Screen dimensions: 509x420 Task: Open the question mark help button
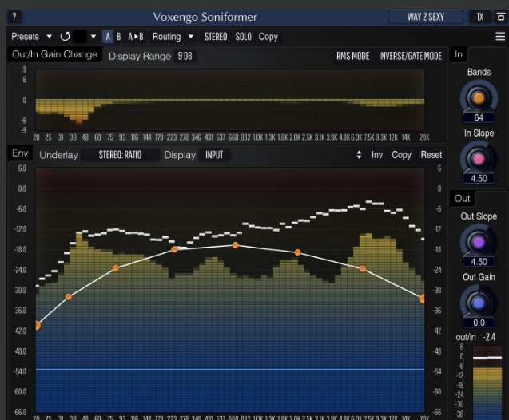14,17
